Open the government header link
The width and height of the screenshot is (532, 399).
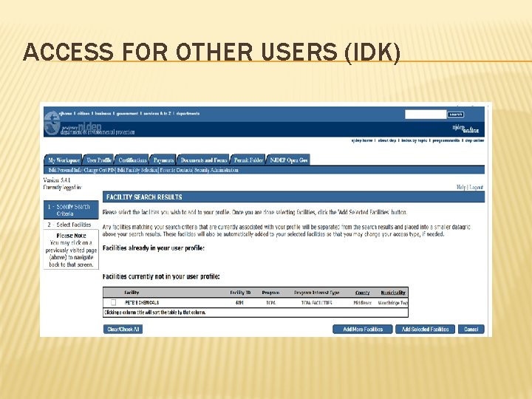(x=127, y=113)
